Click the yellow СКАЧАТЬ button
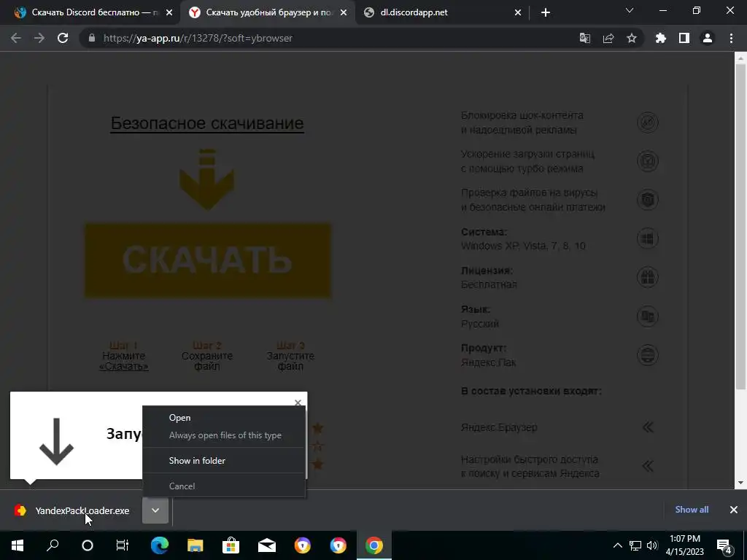 (208, 260)
